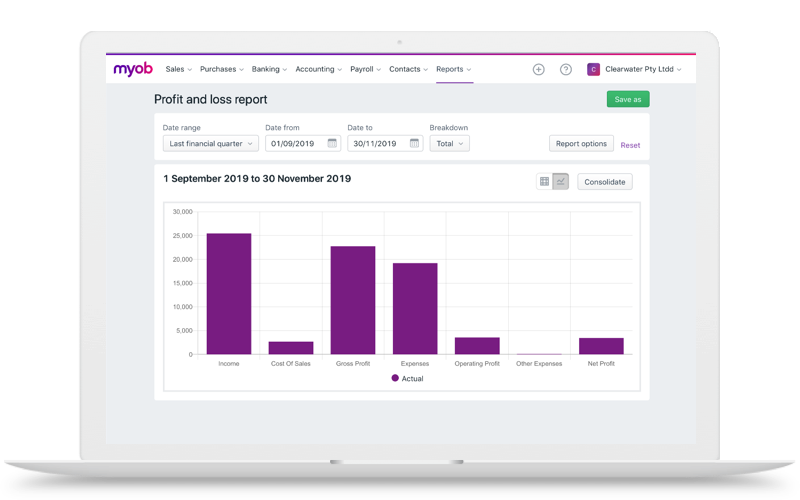
Task: Click the Save as button
Action: point(628,99)
